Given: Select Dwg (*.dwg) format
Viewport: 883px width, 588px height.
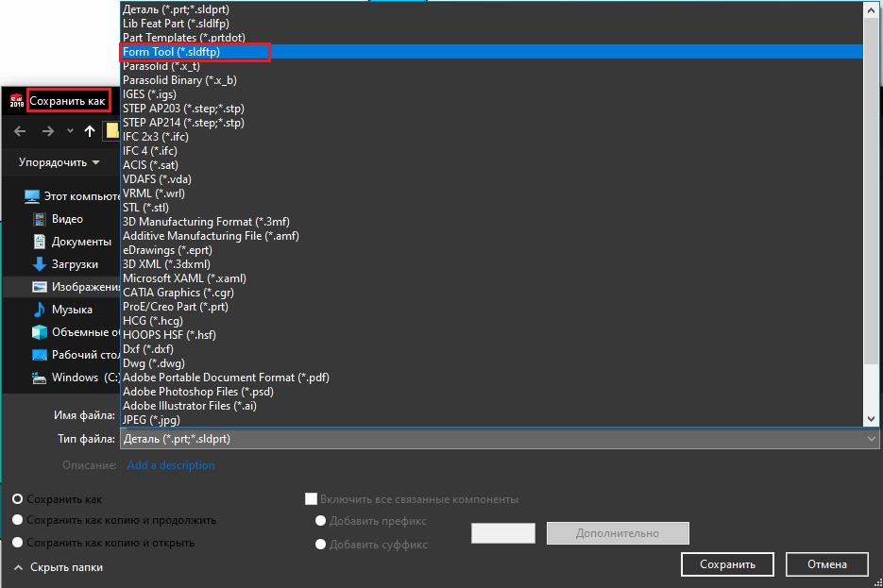Looking at the screenshot, I should point(492,363).
